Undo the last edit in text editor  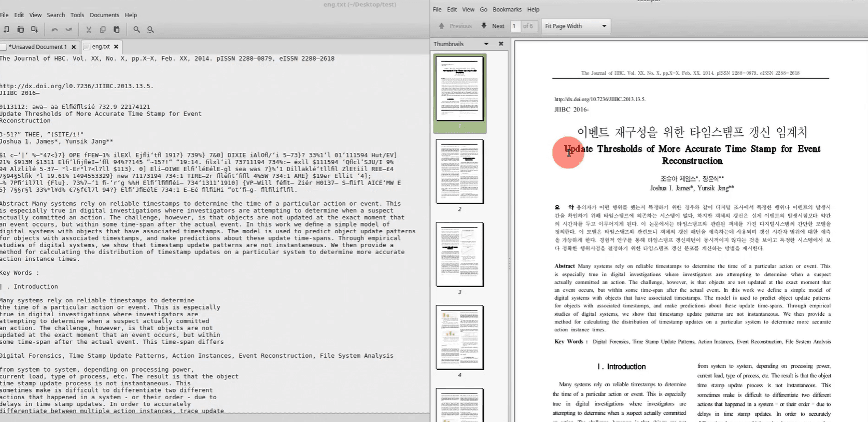click(x=54, y=30)
